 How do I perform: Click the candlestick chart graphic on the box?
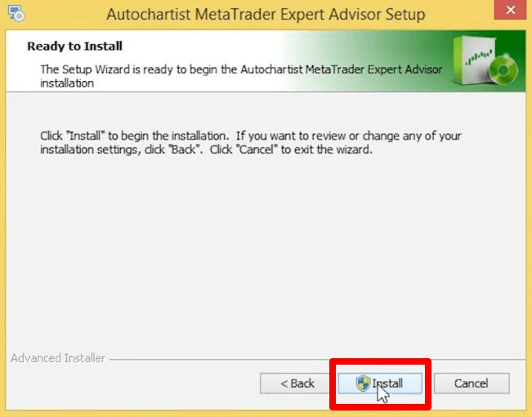(479, 56)
